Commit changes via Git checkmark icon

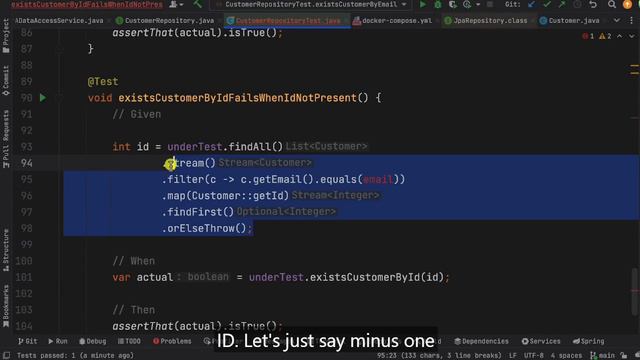click(547, 4)
